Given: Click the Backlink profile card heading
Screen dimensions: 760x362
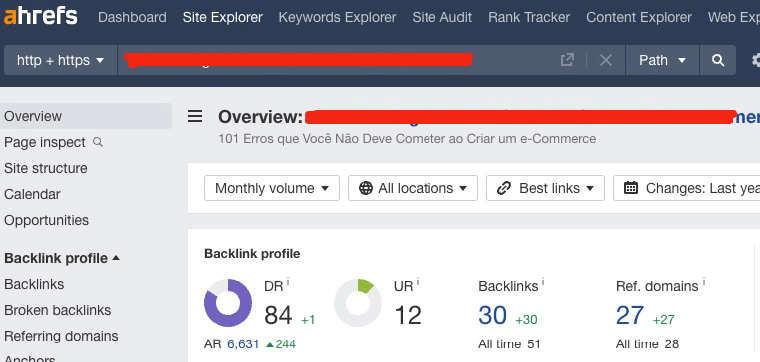Looking at the screenshot, I should (252, 254).
